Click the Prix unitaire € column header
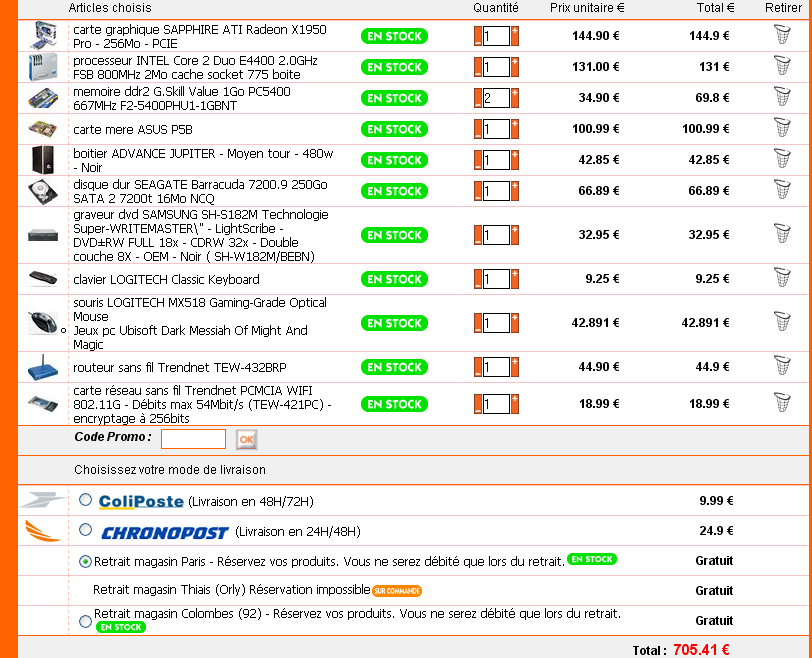The width and height of the screenshot is (812, 658). 587,8
